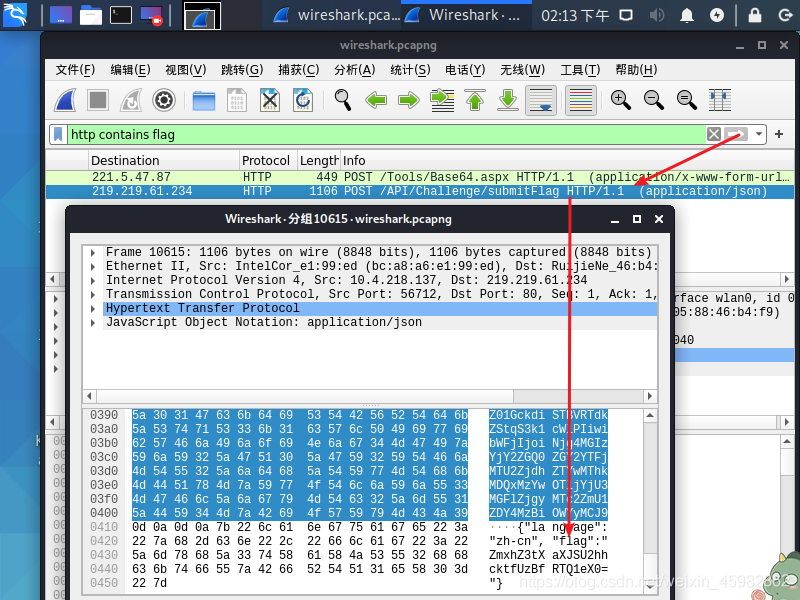Go to specified packet icon

point(442,100)
